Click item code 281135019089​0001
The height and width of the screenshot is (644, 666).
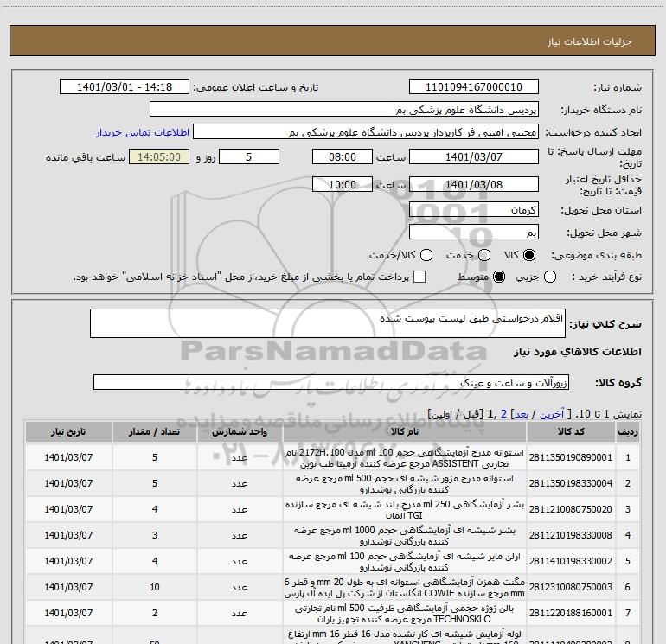[x=571, y=457]
